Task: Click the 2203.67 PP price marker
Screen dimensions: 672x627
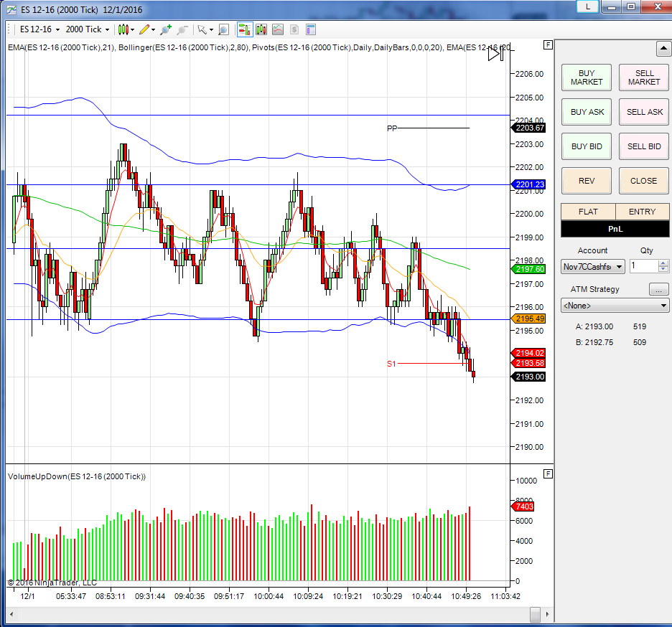Action: 529,128
